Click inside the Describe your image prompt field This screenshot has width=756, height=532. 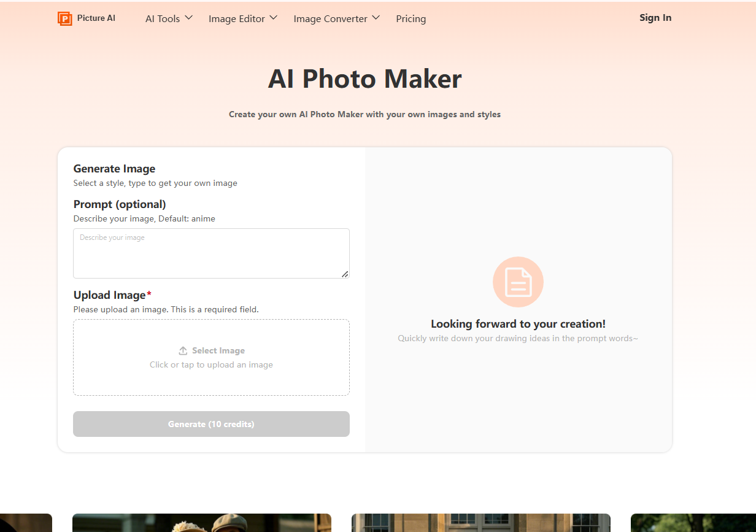211,253
